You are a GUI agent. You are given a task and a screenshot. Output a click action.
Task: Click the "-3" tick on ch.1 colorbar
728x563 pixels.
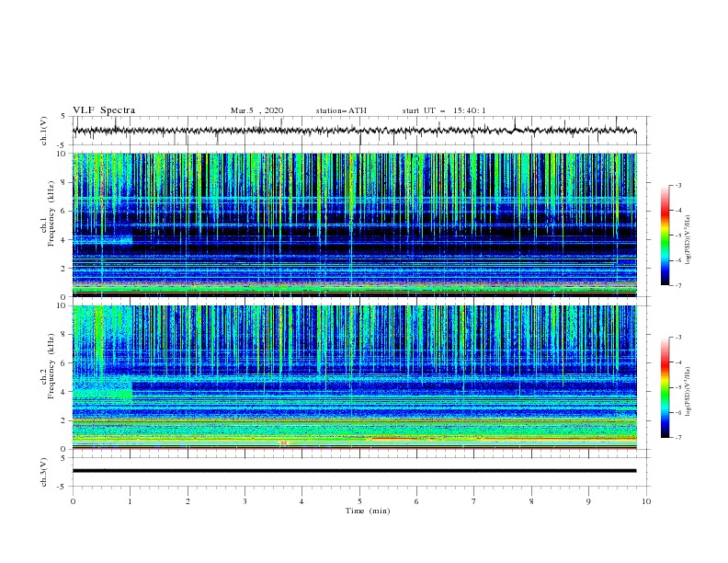tap(677, 185)
